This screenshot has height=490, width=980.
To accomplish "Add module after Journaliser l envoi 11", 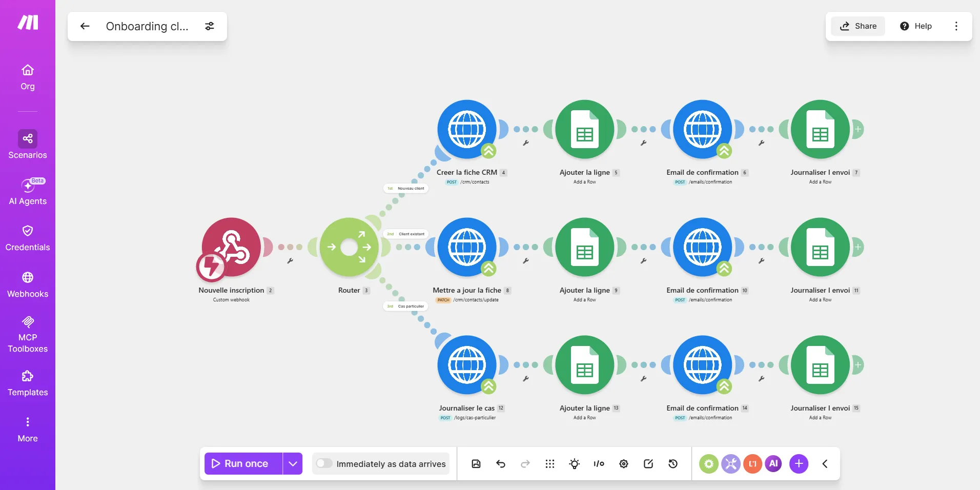I will (x=858, y=247).
